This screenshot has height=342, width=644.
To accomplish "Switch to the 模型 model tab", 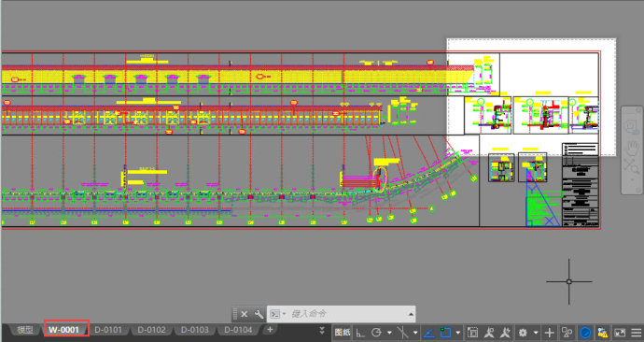I will (x=25, y=330).
